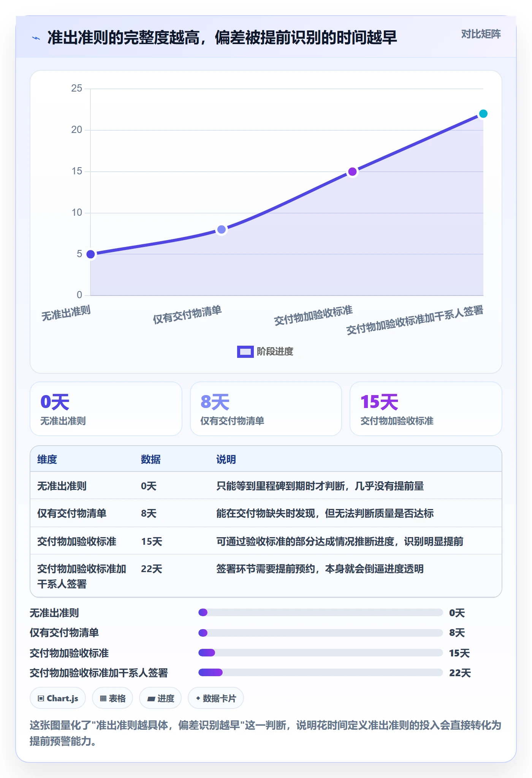Click the description 能在交付物缺失时发现
Image resolution: width=532 pixels, height=778 pixels.
[325, 513]
